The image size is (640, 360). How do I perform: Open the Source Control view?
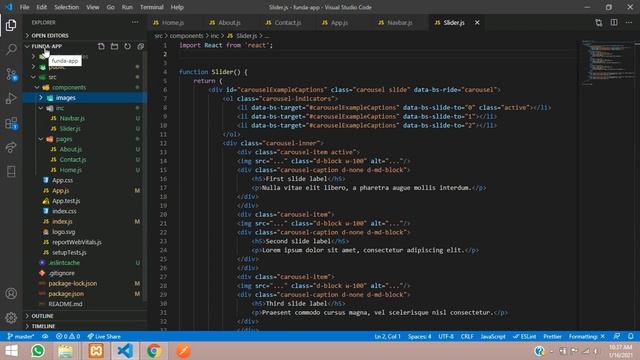tap(11, 74)
